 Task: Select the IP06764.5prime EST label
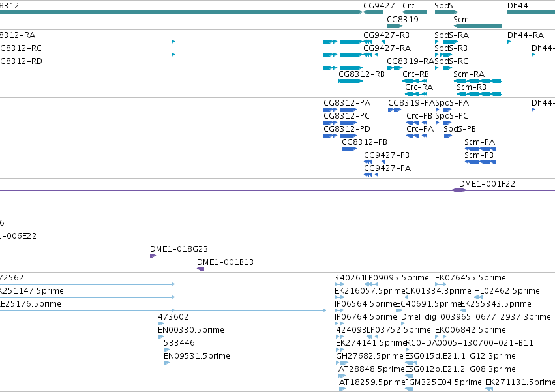tap(366, 317)
